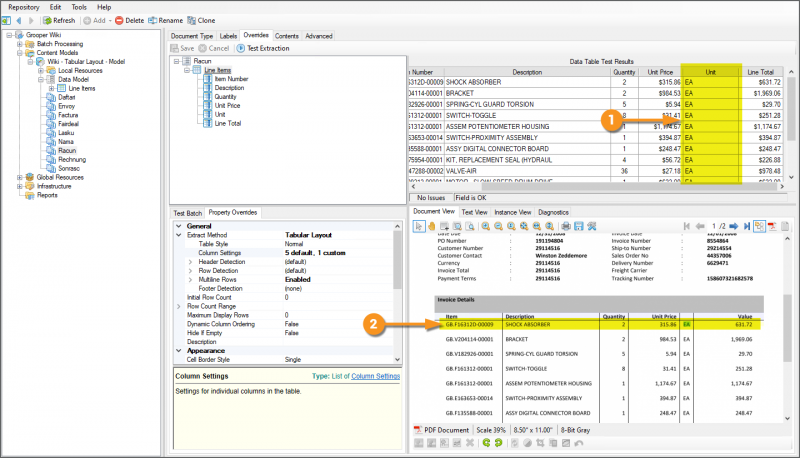
Task: Follow the Column Settings type link
Action: pyautogui.click(x=375, y=376)
